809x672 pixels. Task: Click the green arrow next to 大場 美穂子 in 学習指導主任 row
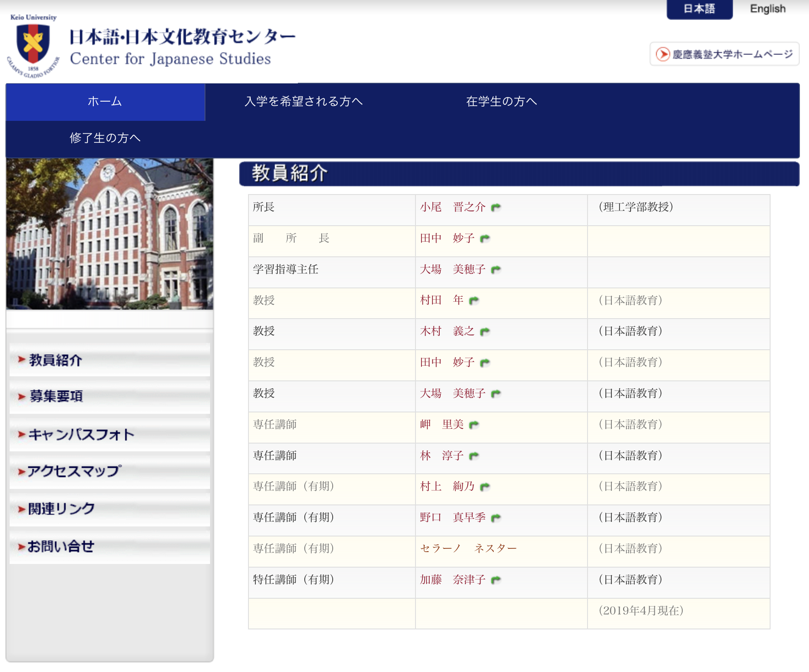[x=496, y=270]
